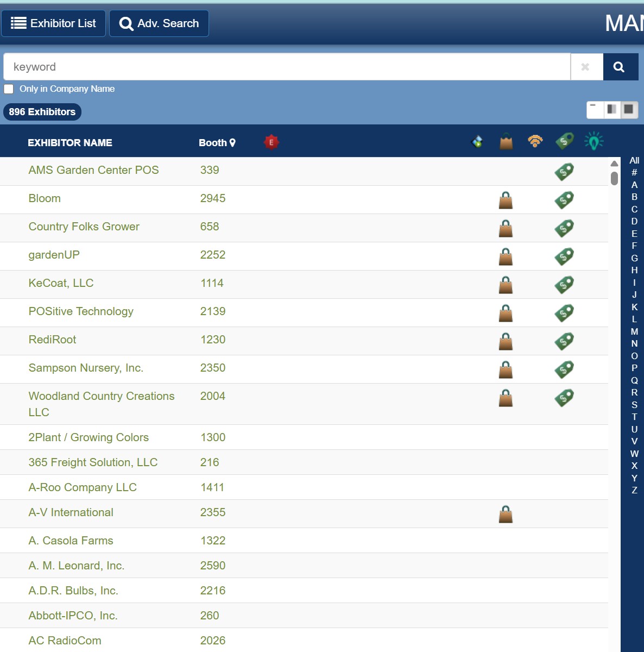Jump to letter S in index
644x652 pixels.
point(634,405)
